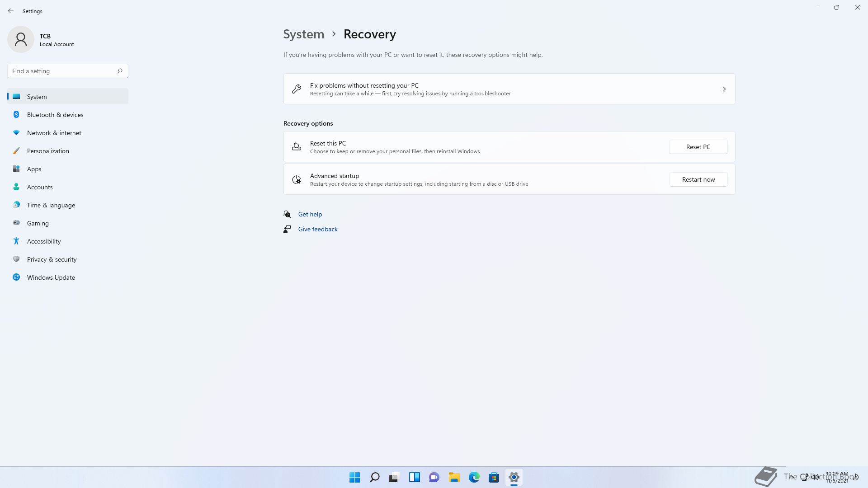
Task: Click the Get help icon
Action: coord(287,214)
